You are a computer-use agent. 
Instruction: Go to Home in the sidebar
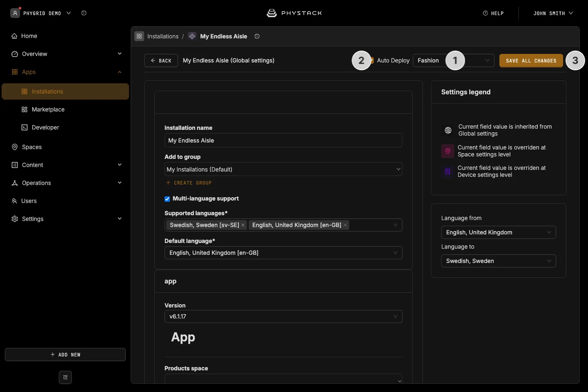(x=65, y=36)
